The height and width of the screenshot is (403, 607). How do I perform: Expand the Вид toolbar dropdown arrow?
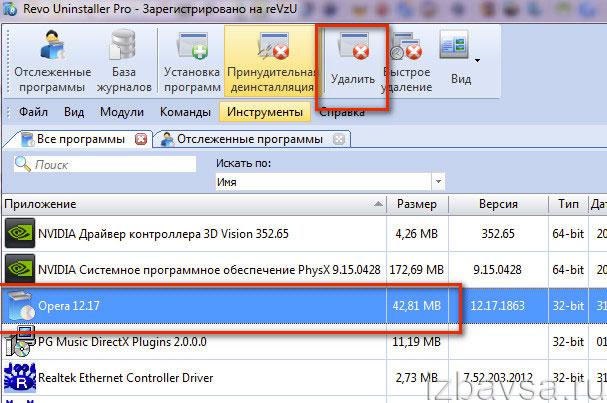477,60
